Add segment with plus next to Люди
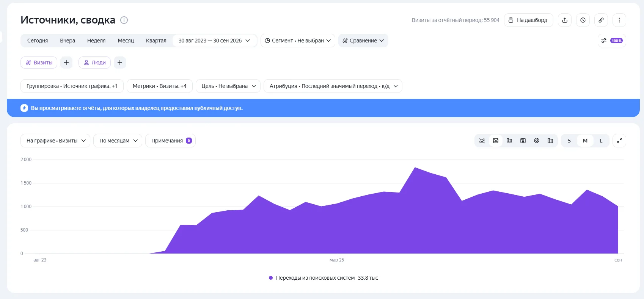The height and width of the screenshot is (299, 644). 120,63
